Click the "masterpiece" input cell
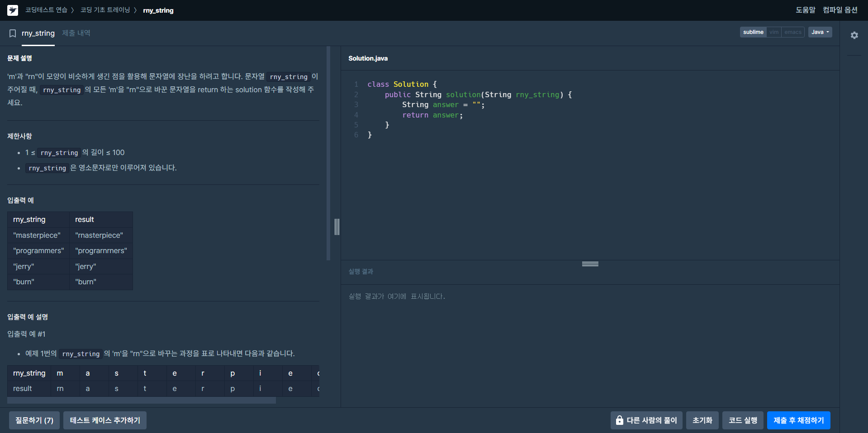Image resolution: width=868 pixels, height=433 pixels. click(x=38, y=235)
